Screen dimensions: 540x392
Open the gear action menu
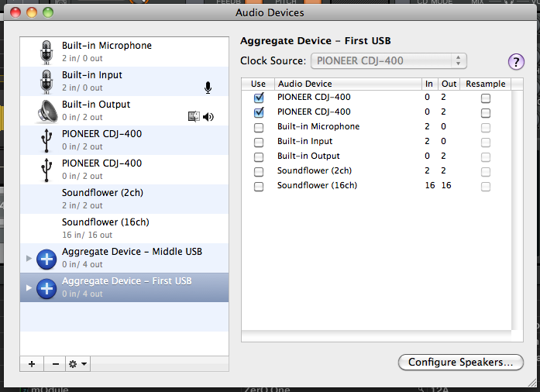[79, 363]
